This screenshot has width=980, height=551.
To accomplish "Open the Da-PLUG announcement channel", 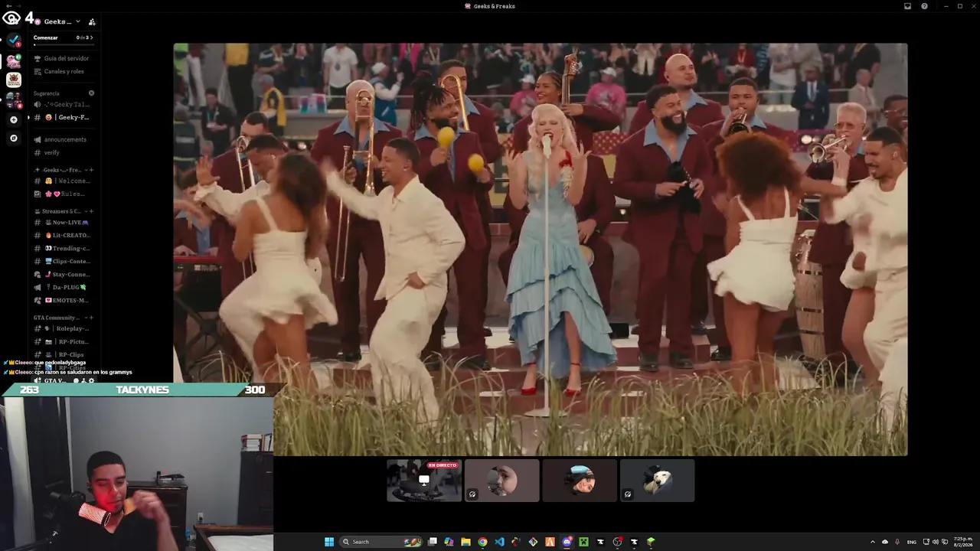I will 64,287.
